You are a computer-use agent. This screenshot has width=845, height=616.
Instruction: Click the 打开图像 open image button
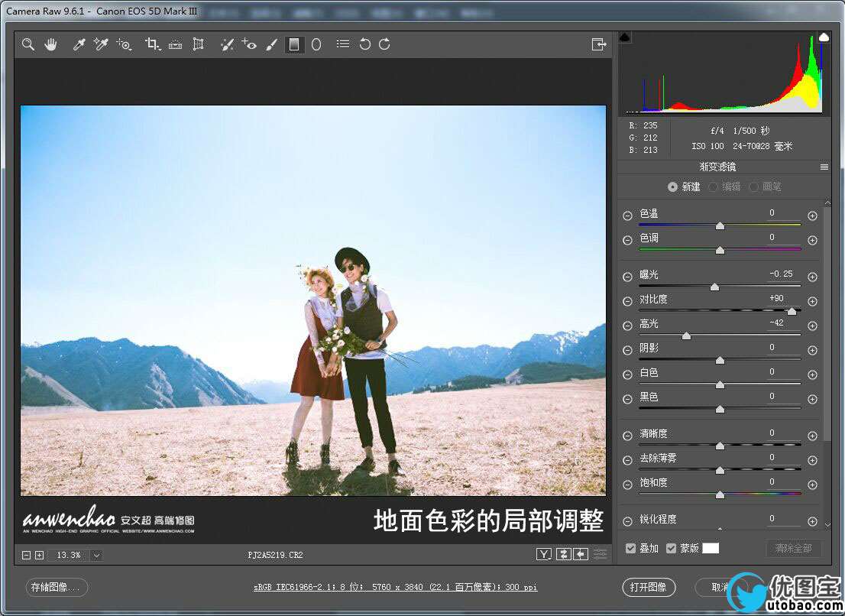pyautogui.click(x=648, y=587)
